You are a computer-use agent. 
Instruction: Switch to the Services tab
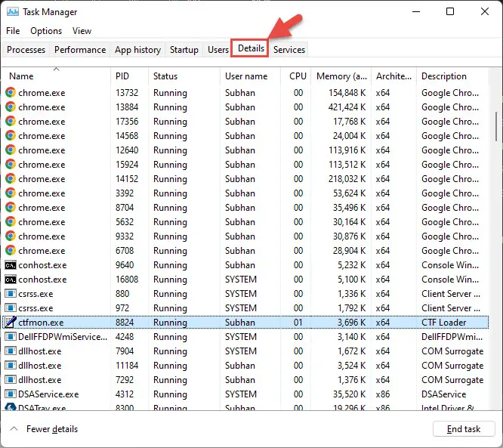289,50
